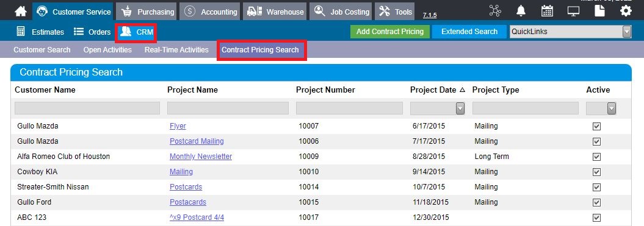644x226 pixels.
Task: Click the monitor display icon
Action: [x=573, y=11]
